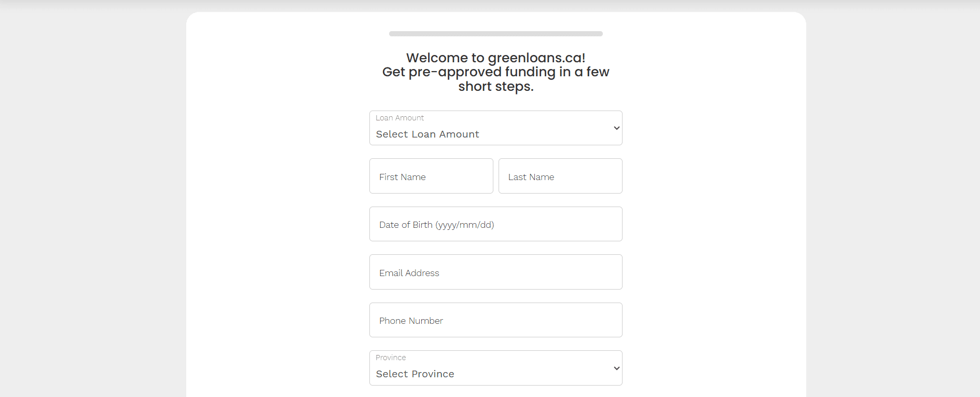Click the Select Loan Amount placeholder text
Image resolution: width=980 pixels, height=397 pixels.
click(427, 134)
